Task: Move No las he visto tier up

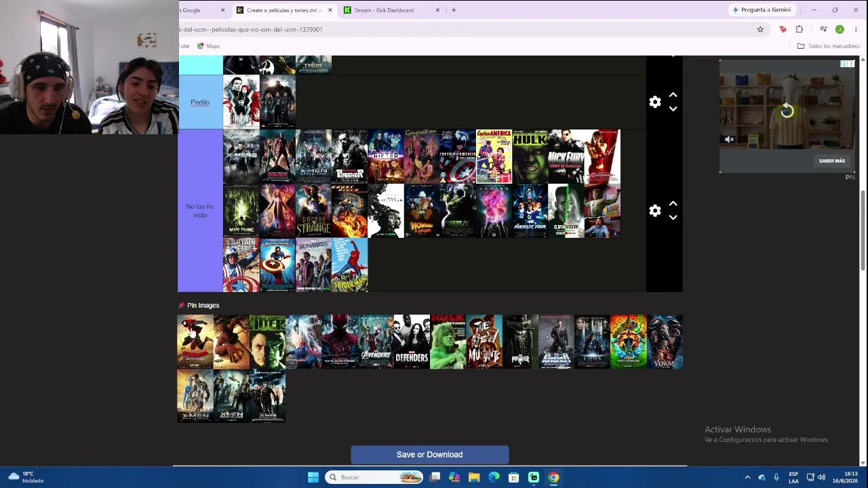Action: (673, 203)
